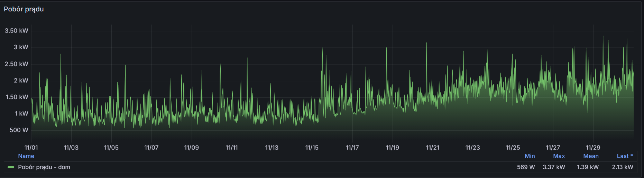Screen dimensions: 644x178
Task: Click the 11/29 date label on x-axis
Action: point(593,148)
